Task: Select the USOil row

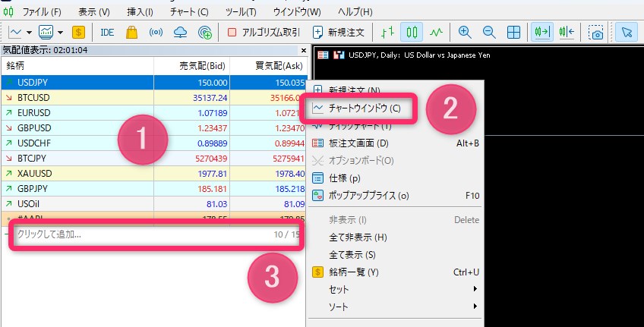Action: click(x=154, y=204)
